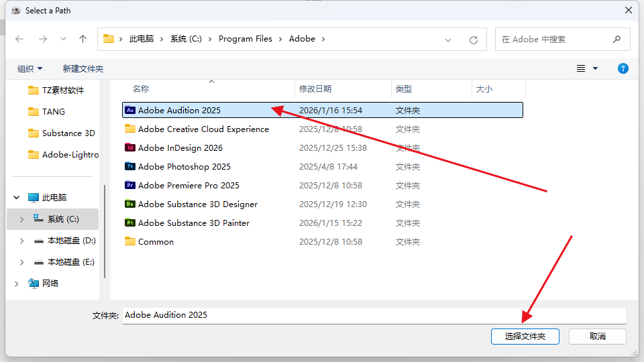The height and width of the screenshot is (362, 644).
Task: Expand the chevron after Adobe breadcrumb
Action: tap(323, 39)
